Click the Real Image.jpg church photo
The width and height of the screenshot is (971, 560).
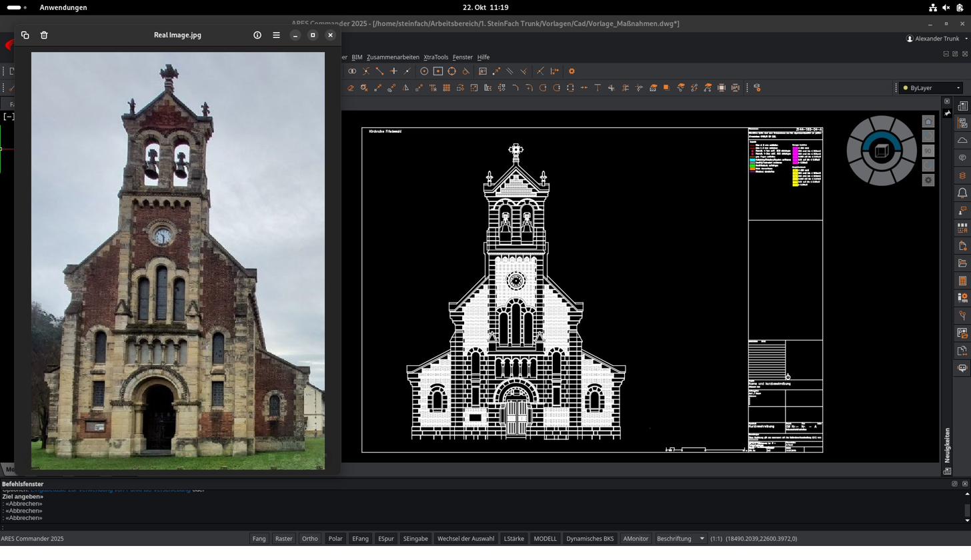point(178,261)
